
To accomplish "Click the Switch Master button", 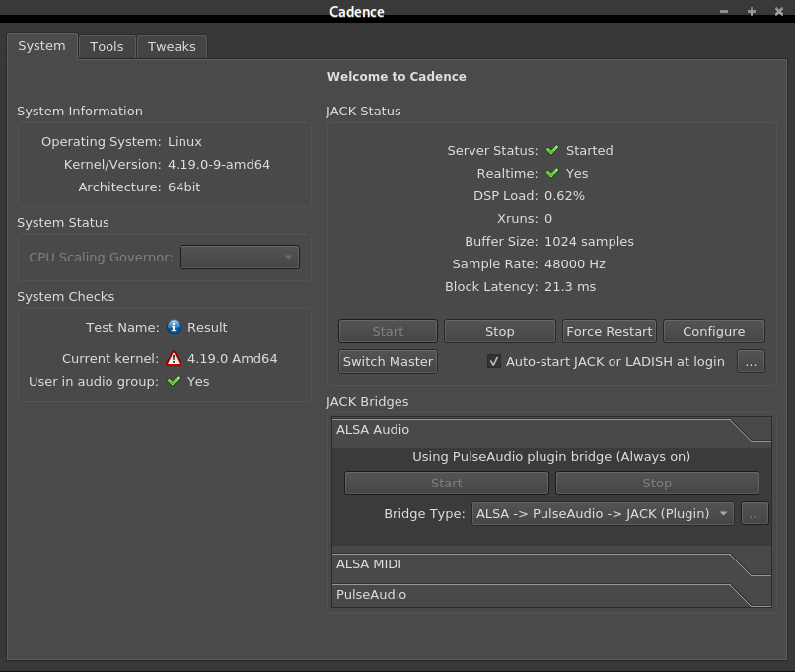I will [x=388, y=362].
